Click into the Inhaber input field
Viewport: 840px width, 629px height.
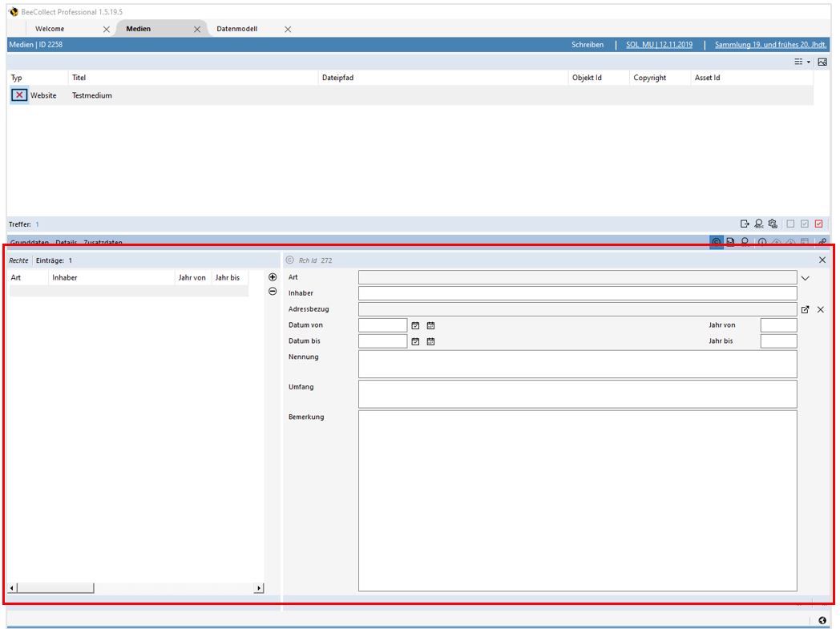tap(577, 293)
